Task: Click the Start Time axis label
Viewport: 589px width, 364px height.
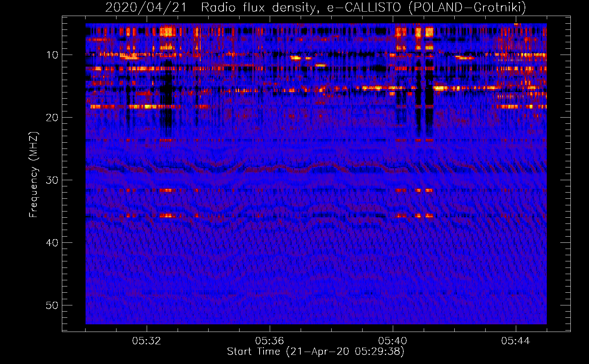Action: (316, 352)
